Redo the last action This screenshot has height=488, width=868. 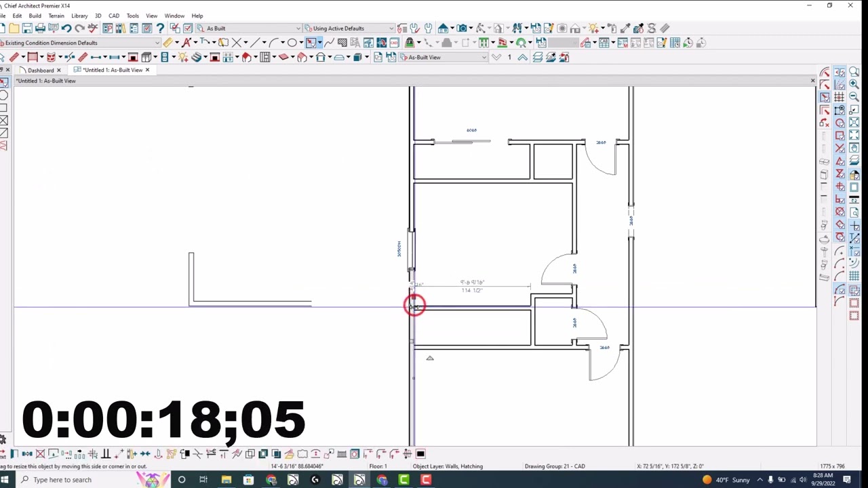click(x=80, y=28)
